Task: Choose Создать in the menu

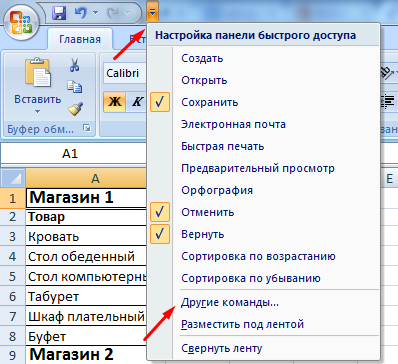Action: click(263, 58)
